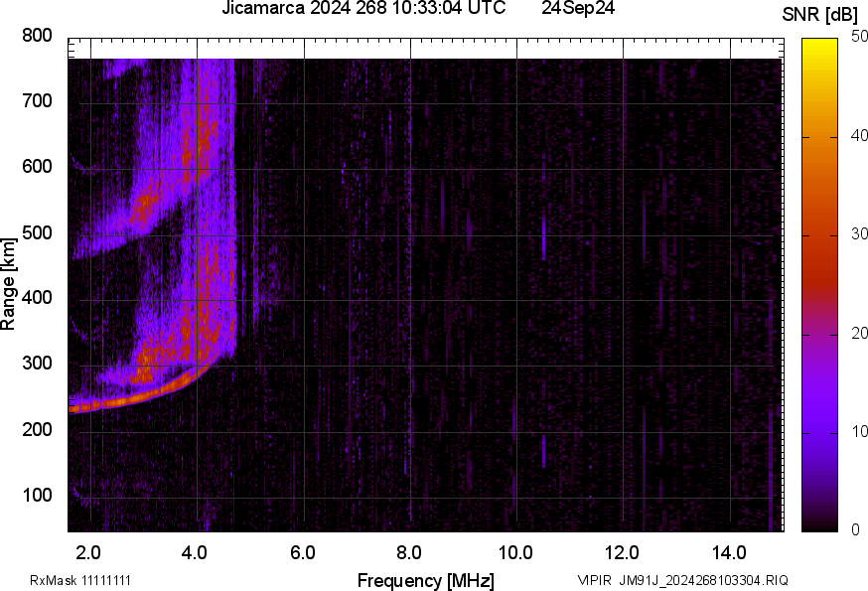Click the range tick label '800'
This screenshot has height=591, width=868.
[x=37, y=36]
